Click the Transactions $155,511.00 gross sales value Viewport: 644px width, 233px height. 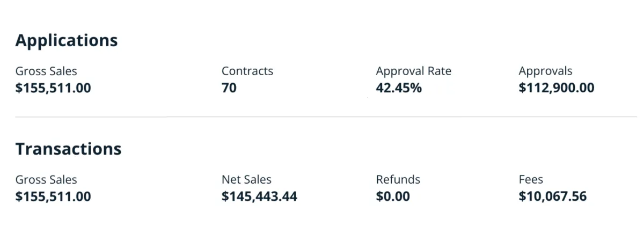click(x=53, y=196)
